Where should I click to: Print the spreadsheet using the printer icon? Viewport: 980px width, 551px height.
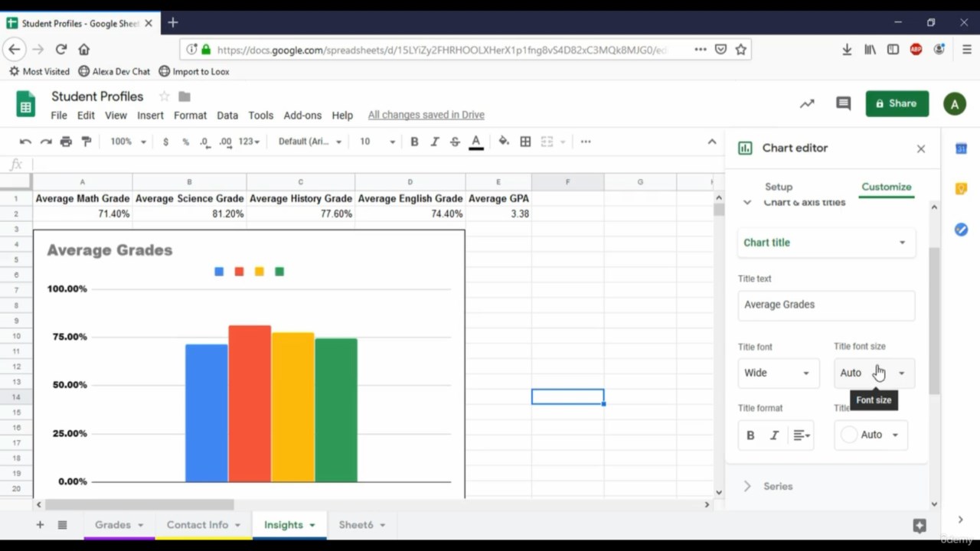point(66,142)
